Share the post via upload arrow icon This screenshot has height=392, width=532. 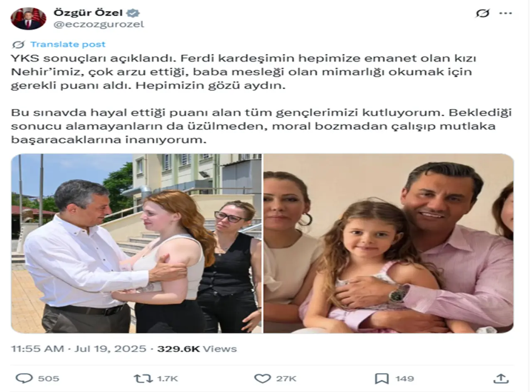point(501,378)
